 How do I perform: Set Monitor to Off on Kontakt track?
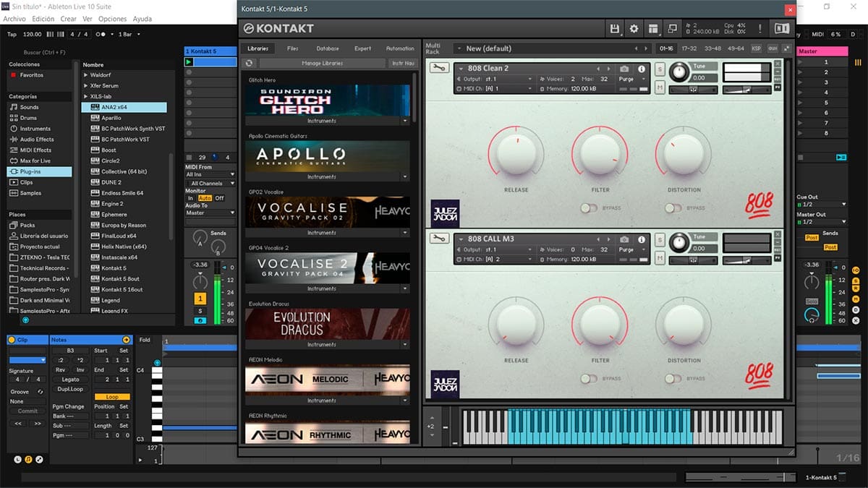pos(219,198)
